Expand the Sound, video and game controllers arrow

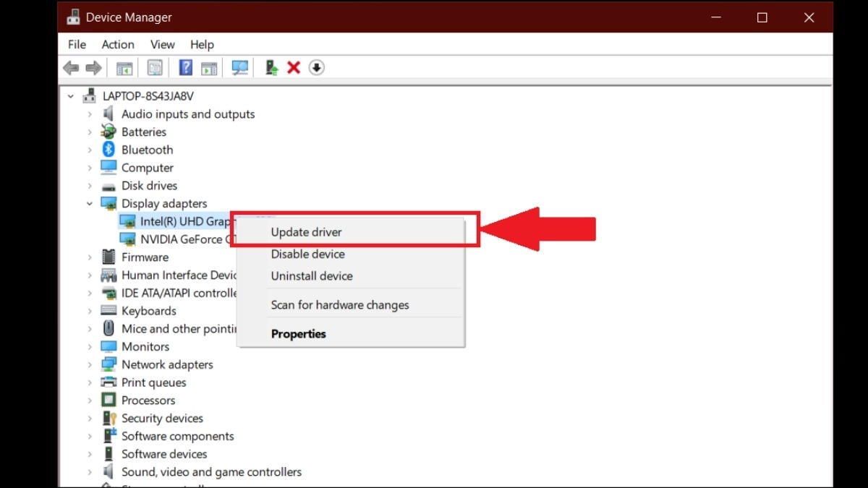click(x=90, y=472)
